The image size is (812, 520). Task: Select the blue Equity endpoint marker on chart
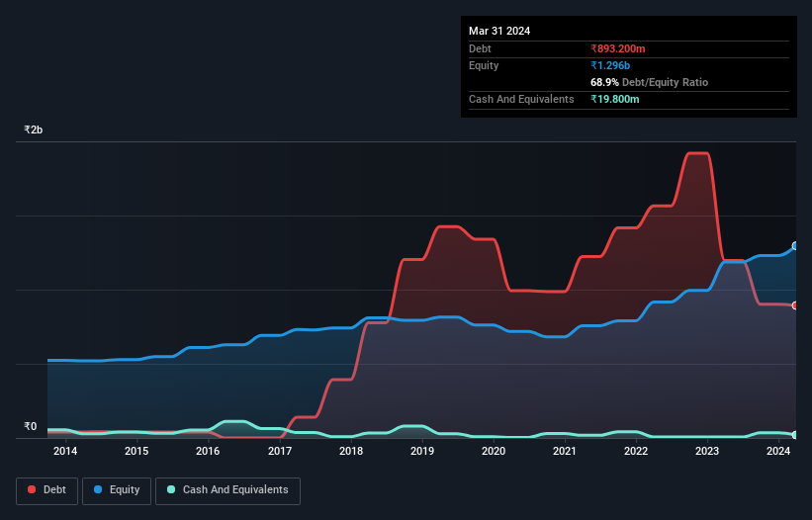pyautogui.click(x=795, y=246)
